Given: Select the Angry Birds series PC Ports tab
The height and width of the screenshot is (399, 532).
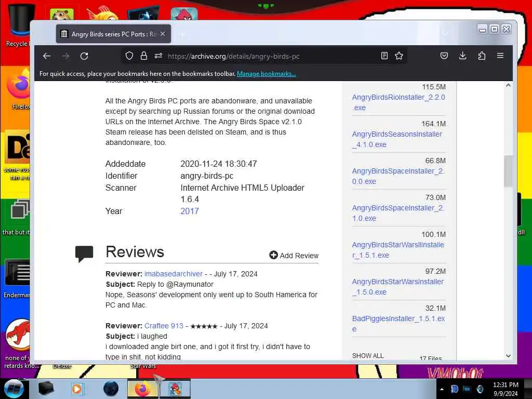Looking at the screenshot, I should [x=113, y=34].
